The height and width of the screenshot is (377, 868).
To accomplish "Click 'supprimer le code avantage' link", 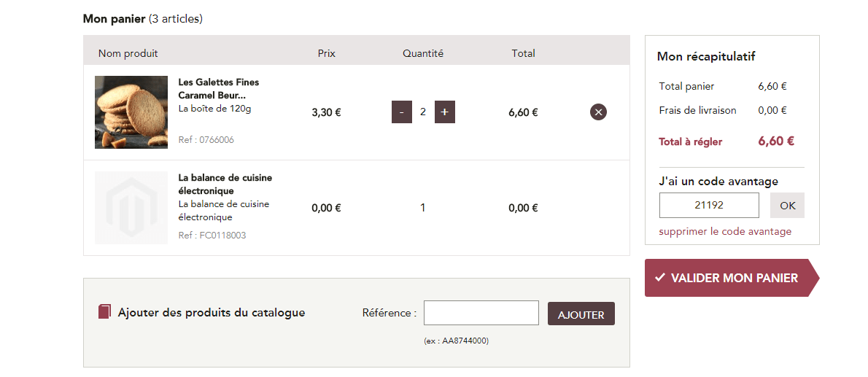I will pyautogui.click(x=725, y=231).
